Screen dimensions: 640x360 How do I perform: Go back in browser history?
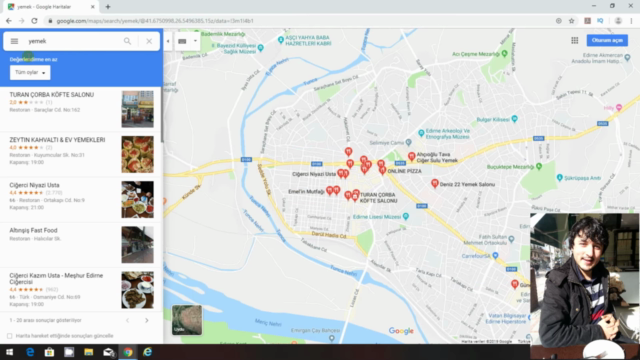click(x=9, y=21)
